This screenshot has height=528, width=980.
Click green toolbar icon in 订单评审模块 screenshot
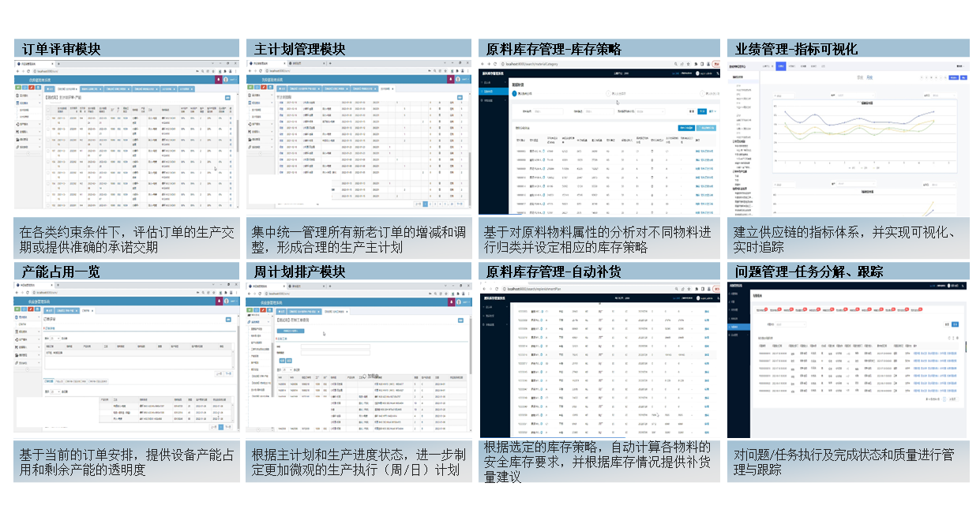point(18,88)
